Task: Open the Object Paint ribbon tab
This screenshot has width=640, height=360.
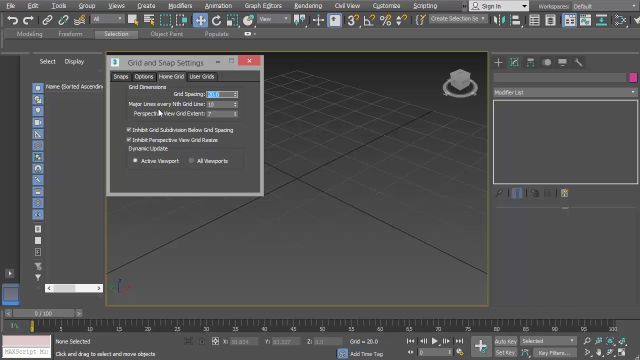Action: pyautogui.click(x=167, y=34)
